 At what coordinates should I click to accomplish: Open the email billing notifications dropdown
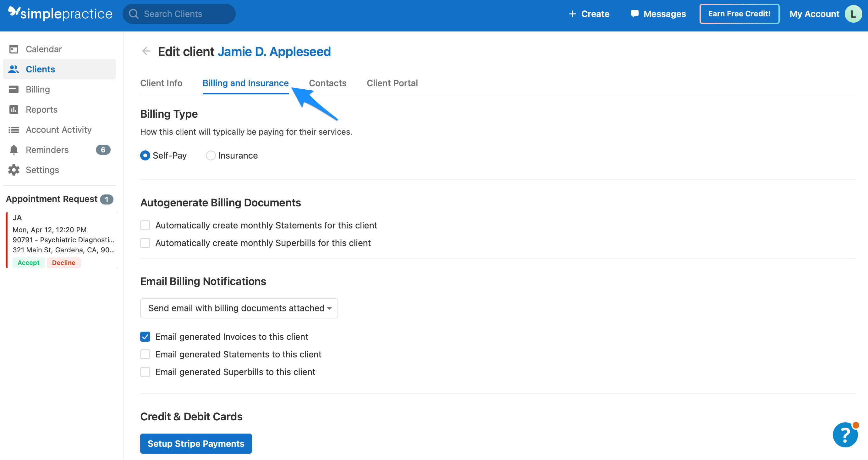239,308
